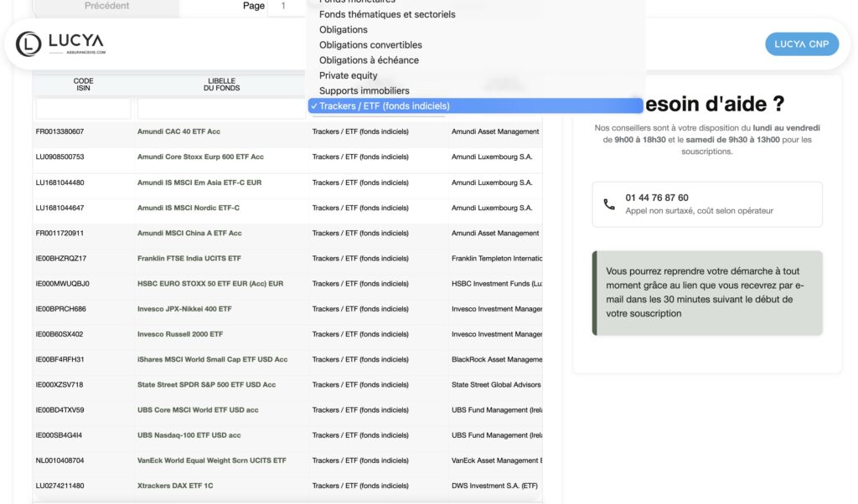Open UBS Nasdaq-100 ETF USD acc link

click(x=189, y=435)
